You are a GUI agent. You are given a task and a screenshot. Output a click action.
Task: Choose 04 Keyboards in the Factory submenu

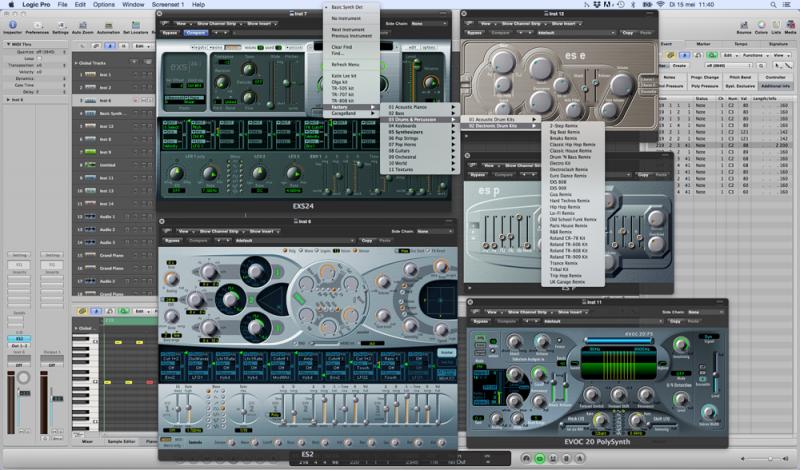coord(419,126)
